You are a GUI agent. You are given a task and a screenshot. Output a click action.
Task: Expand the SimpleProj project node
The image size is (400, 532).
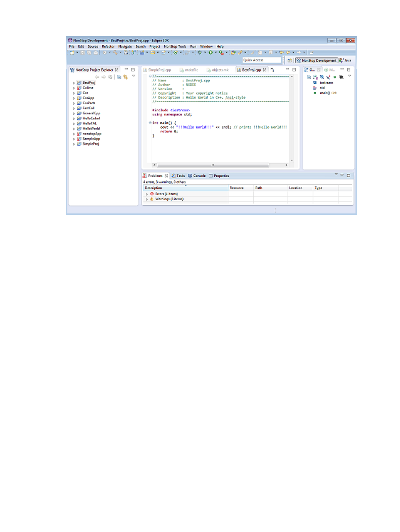[74, 144]
